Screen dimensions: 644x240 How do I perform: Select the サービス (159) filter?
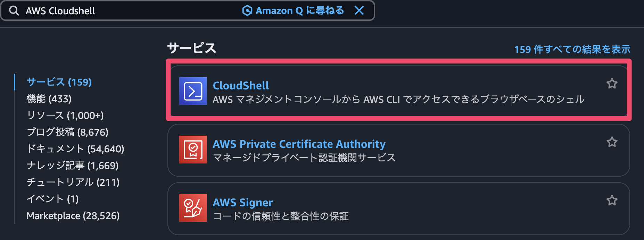click(59, 82)
